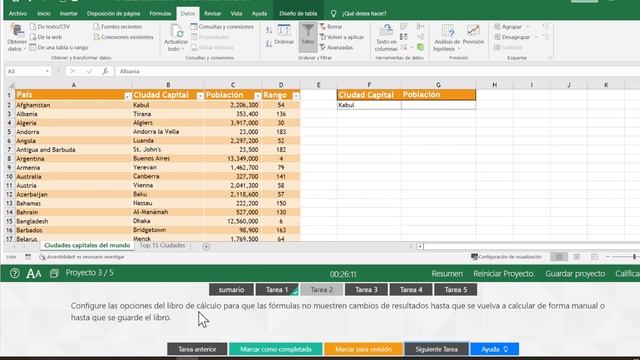Switch to the Insertar ribbon tab
This screenshot has height=360, width=640.
(x=69, y=13)
